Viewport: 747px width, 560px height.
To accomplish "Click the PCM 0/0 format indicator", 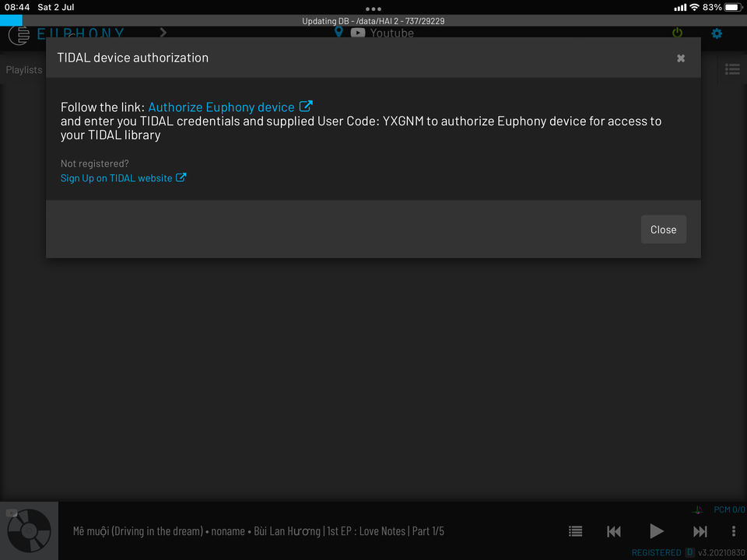I will [x=729, y=509].
